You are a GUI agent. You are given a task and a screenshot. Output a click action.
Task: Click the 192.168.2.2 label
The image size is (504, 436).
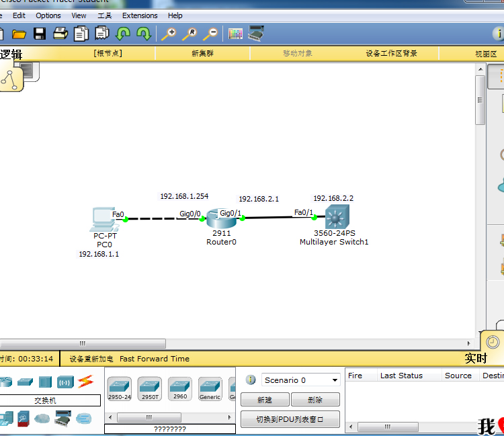[x=333, y=199]
